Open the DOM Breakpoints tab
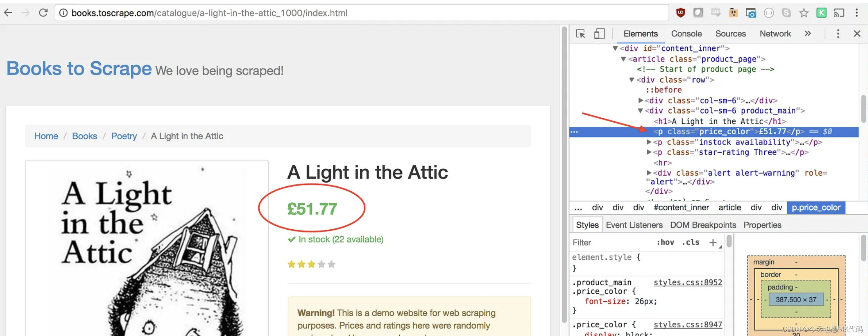 [x=703, y=225]
